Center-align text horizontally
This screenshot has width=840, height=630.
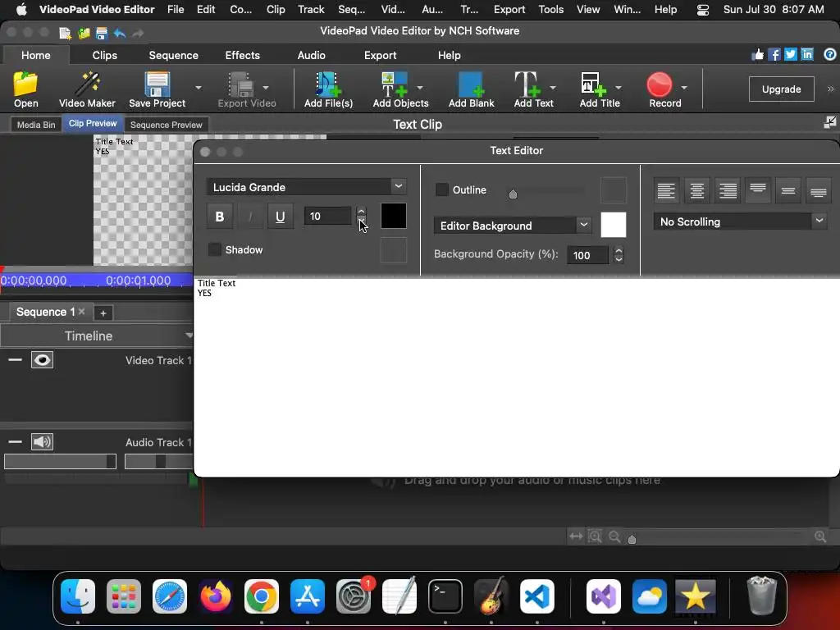[697, 190]
